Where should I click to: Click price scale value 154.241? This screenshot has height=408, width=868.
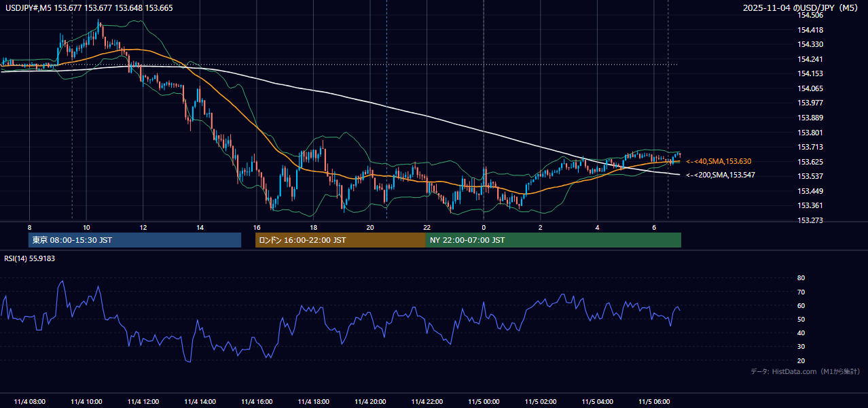pos(810,59)
